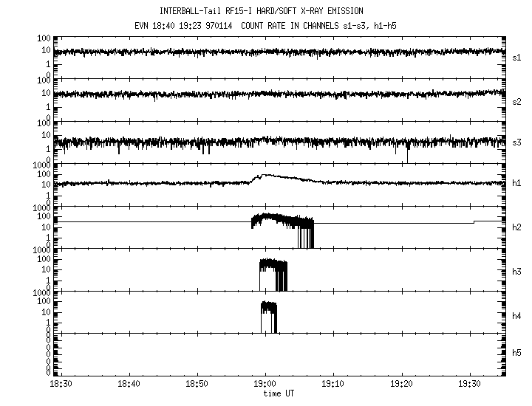Select the s2 channel label
This screenshot has width=532, height=406.
point(517,101)
